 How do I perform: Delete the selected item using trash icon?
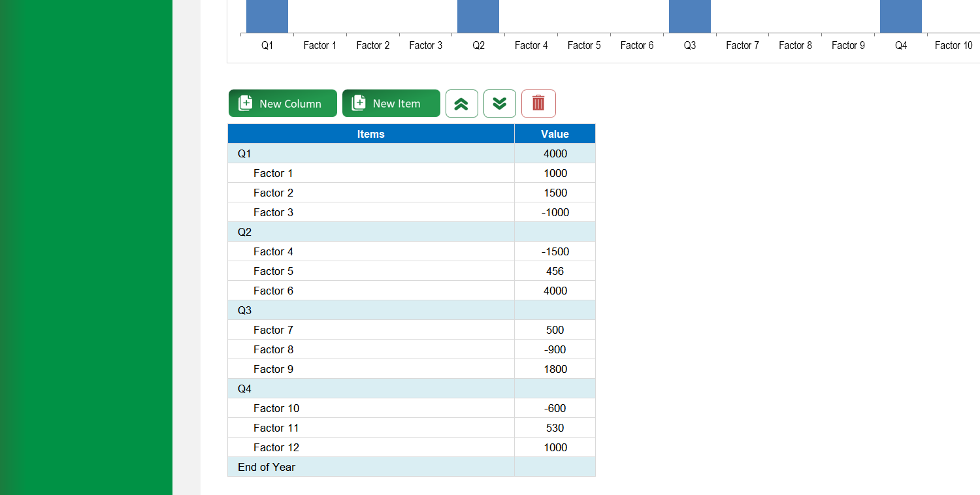click(538, 103)
